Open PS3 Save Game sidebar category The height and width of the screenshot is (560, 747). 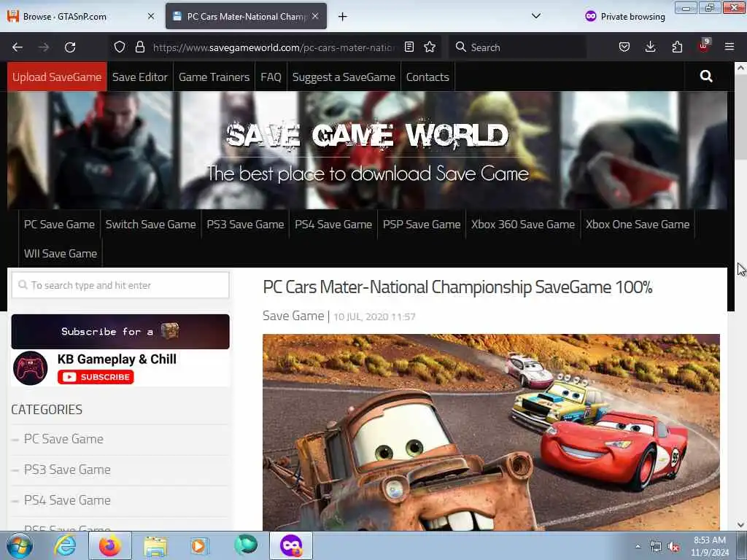point(67,470)
